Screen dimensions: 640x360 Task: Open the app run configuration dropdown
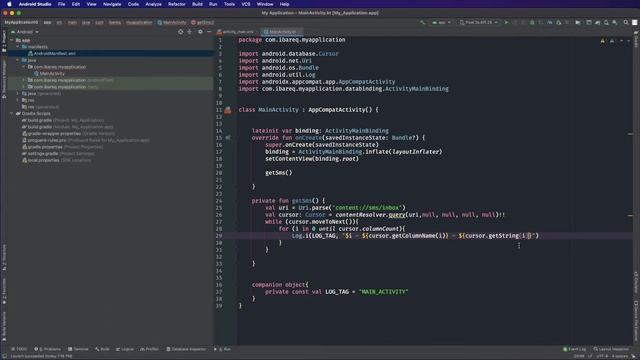click(441, 22)
